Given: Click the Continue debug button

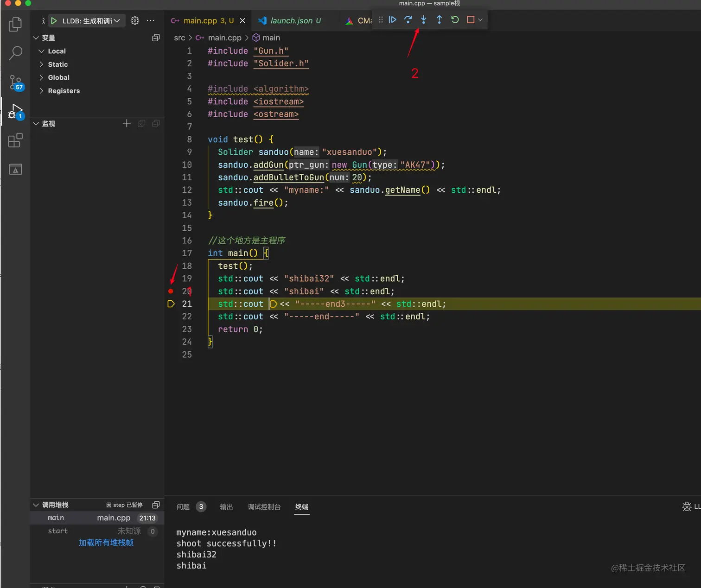Looking at the screenshot, I should point(392,20).
